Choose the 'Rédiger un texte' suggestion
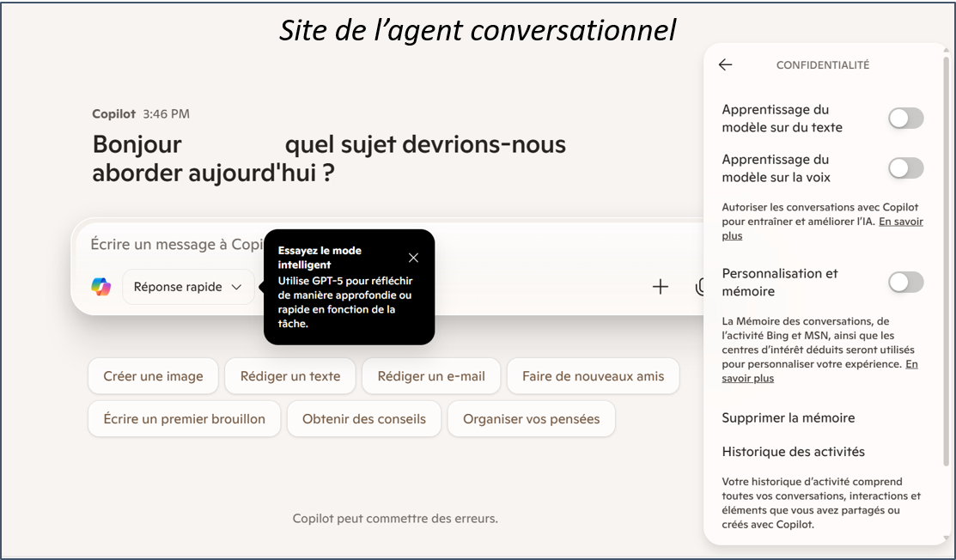Screen dimensions: 956x560 point(289,375)
